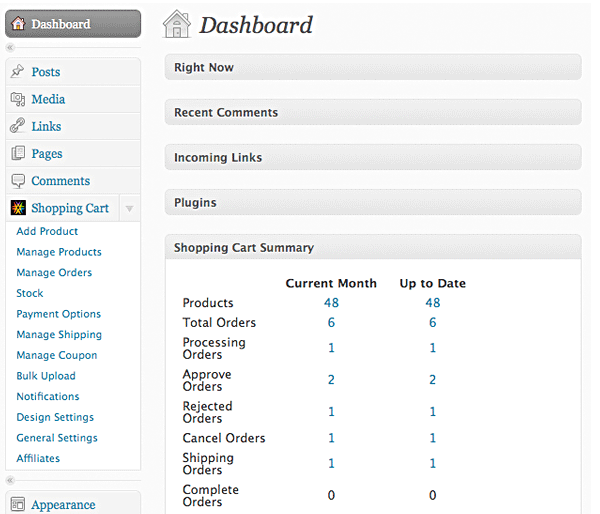Go to Dashboard in sidebar
600x514 pixels.
(73, 24)
